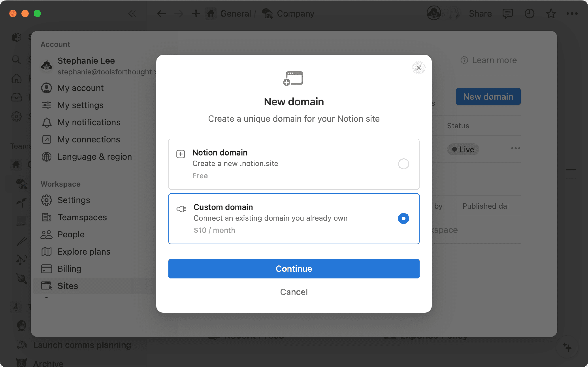Favorite the page via star icon

tap(551, 14)
